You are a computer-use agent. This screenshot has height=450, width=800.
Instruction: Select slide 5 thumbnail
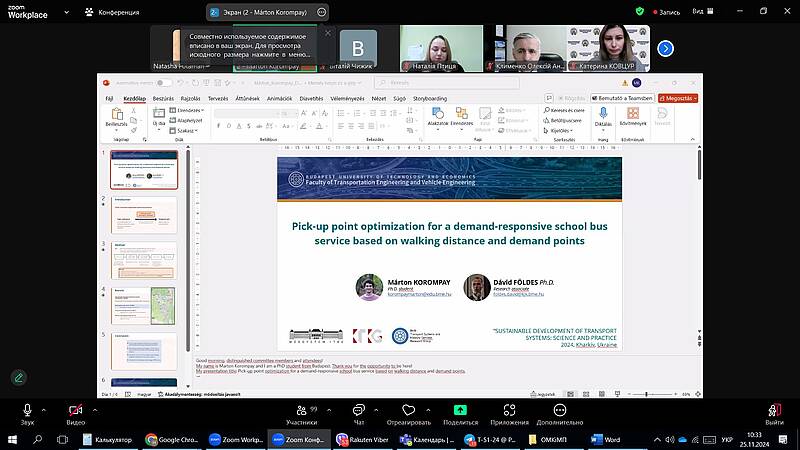tap(144, 352)
